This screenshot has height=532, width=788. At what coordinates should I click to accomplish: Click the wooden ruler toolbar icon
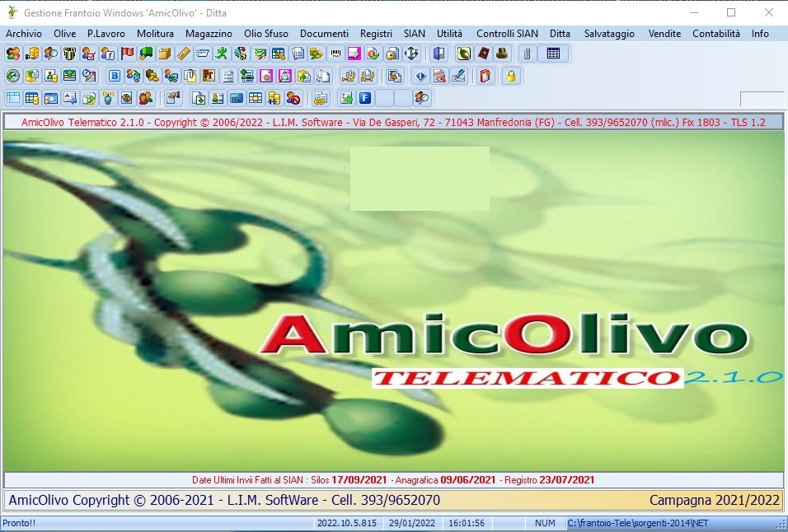[184, 54]
